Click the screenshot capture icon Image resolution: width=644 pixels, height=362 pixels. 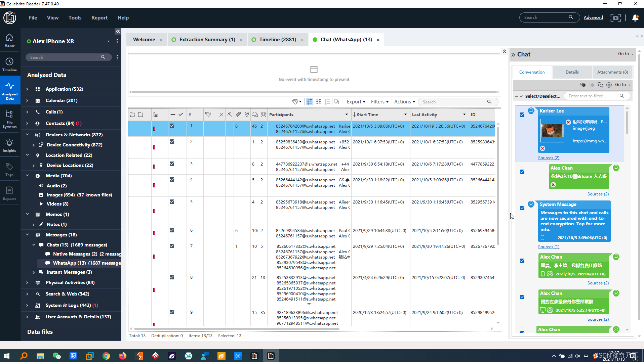pyautogui.click(x=615, y=18)
